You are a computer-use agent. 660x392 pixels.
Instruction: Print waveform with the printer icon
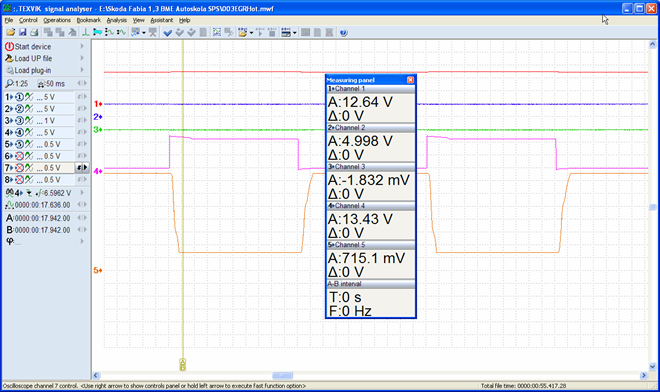(35, 32)
